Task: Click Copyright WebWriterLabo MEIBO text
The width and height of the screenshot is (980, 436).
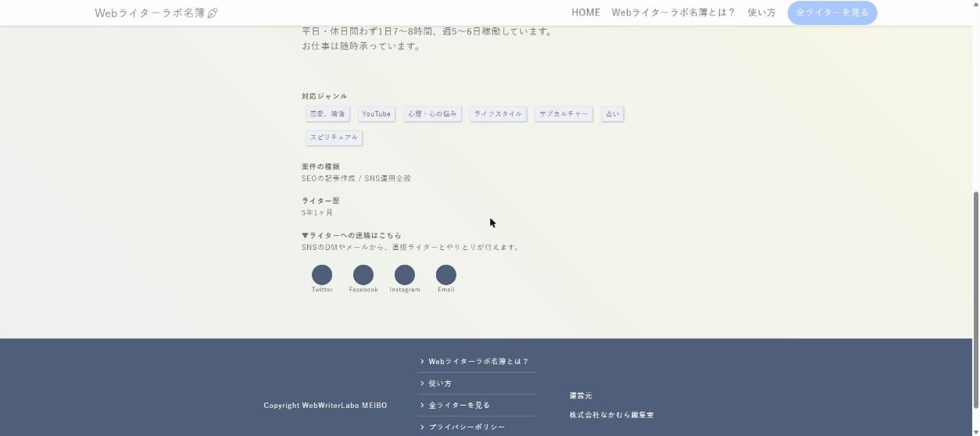Action: 325,406
